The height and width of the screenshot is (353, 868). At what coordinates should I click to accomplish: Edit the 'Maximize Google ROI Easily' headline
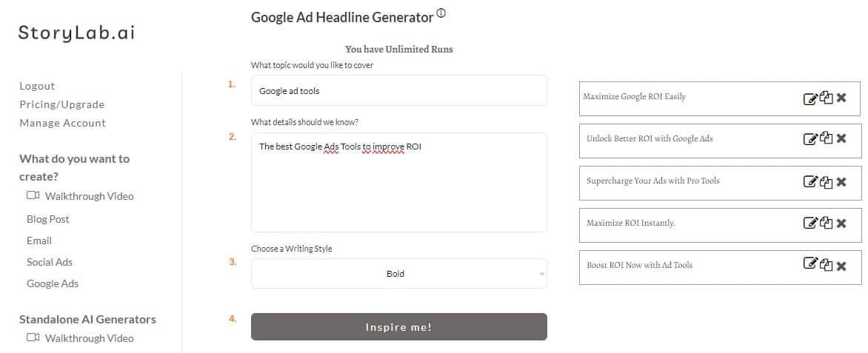point(810,98)
